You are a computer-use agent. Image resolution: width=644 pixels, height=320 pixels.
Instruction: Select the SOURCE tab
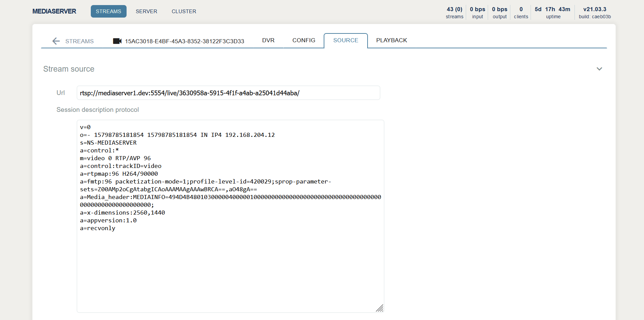click(346, 41)
